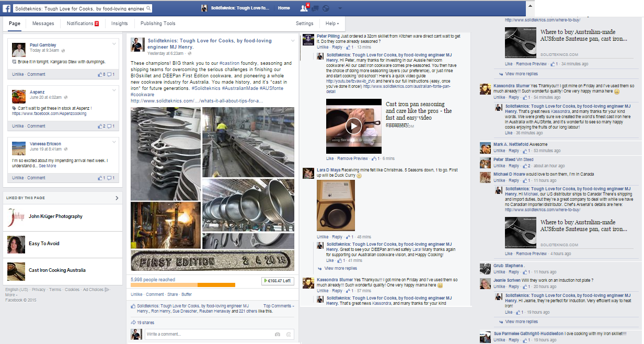
Task: Click the Facebook logo icon
Action: coord(6,8)
